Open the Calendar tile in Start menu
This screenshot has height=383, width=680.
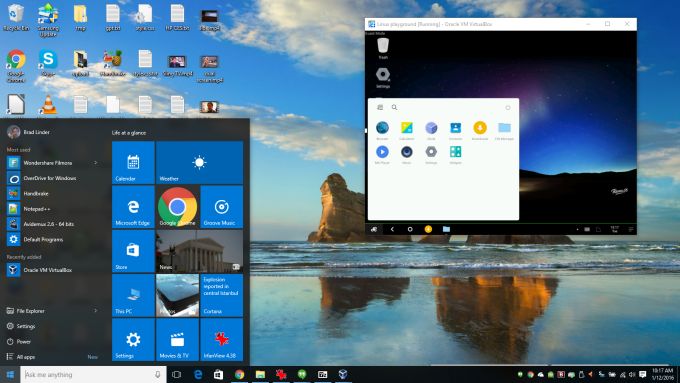[133, 162]
